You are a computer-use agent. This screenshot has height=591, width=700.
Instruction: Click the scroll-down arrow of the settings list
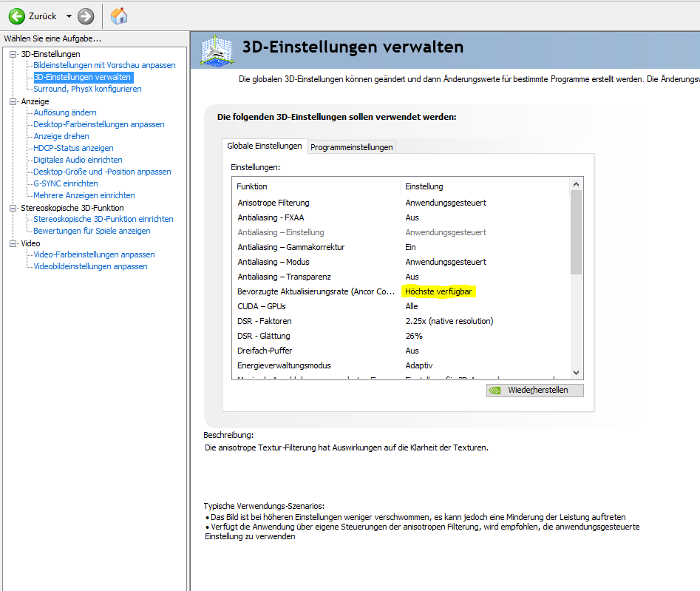[x=577, y=373]
